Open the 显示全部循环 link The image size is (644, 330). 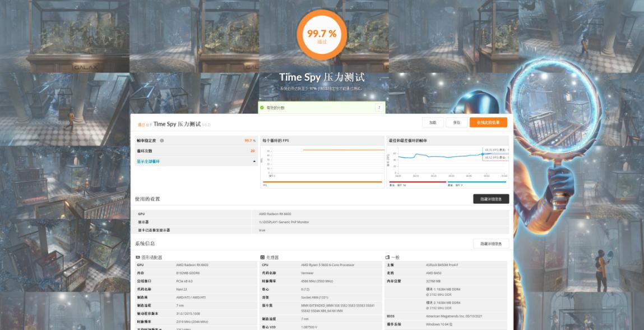149,162
